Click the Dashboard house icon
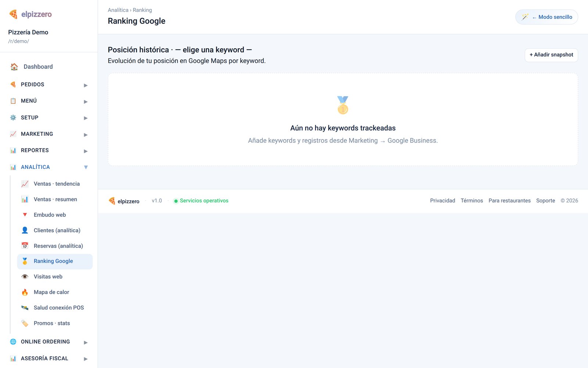This screenshot has width=588, height=368. [14, 67]
